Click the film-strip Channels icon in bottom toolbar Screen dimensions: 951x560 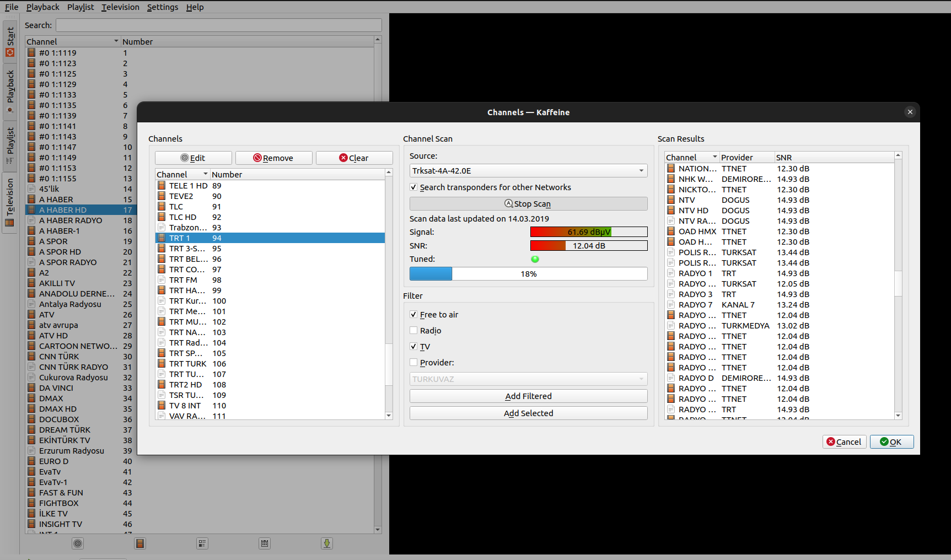[x=140, y=543]
